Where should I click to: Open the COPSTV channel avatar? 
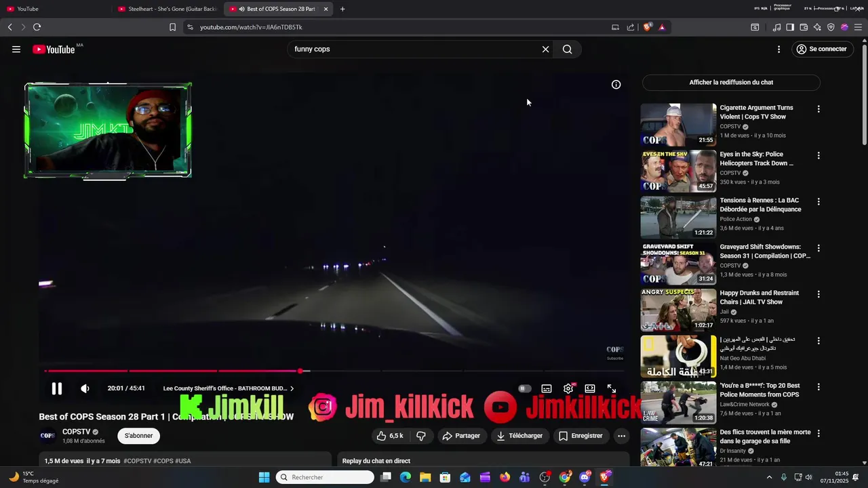47,436
